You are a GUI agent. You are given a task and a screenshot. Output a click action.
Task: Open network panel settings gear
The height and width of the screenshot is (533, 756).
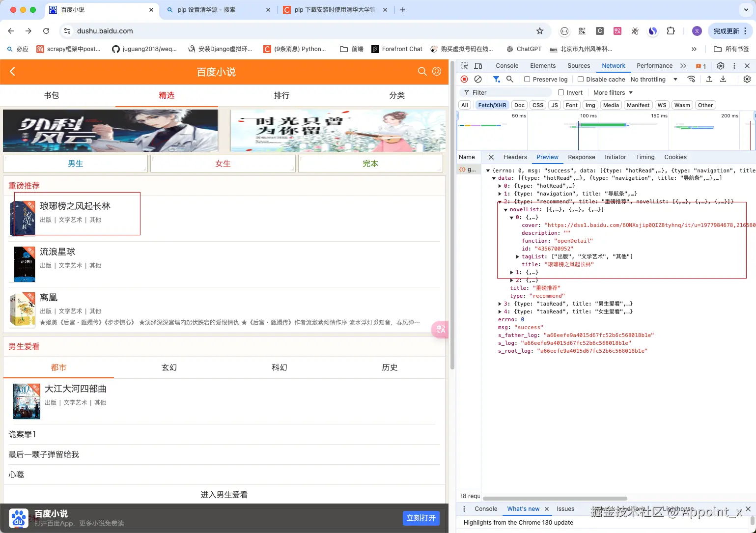[747, 79]
